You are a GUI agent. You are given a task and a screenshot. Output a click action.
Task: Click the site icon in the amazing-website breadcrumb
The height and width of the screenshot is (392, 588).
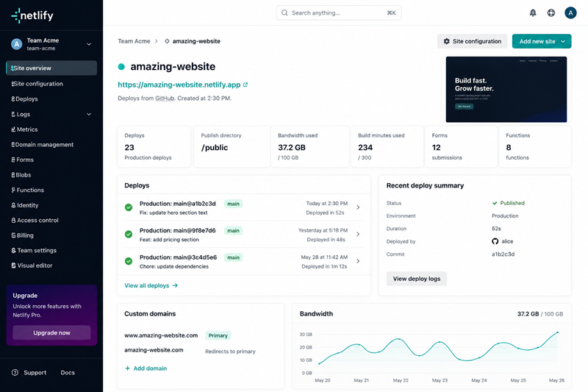167,41
